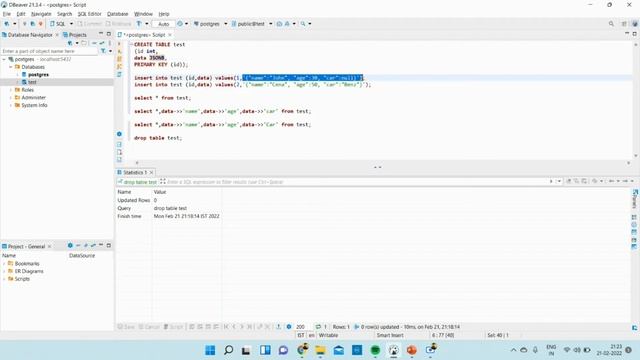Click the execute script icon in editor sidebar
The width and height of the screenshot is (640, 360).
(x=119, y=59)
